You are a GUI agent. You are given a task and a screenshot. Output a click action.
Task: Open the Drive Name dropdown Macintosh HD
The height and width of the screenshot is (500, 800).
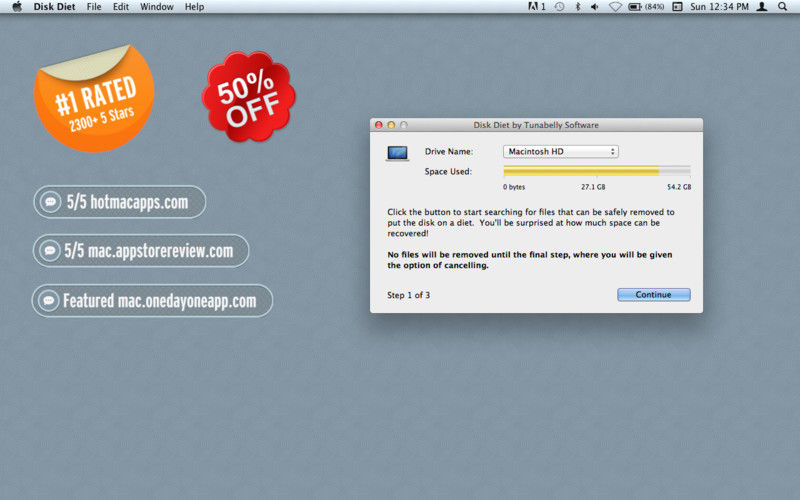pyautogui.click(x=561, y=152)
